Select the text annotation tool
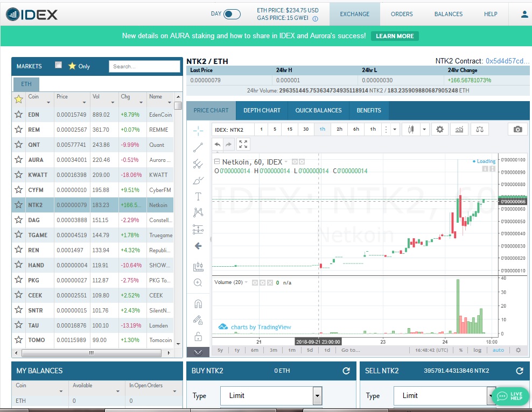The image size is (532, 412). click(x=198, y=197)
